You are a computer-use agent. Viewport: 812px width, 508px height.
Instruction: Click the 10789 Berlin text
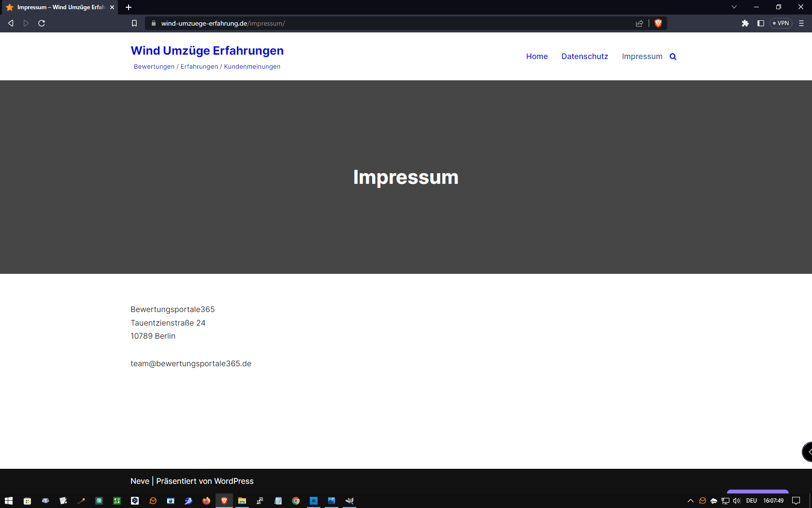[x=153, y=336]
